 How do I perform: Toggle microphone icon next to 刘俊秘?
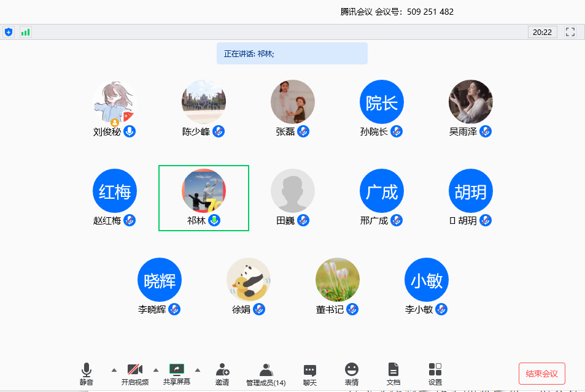pyautogui.click(x=130, y=131)
